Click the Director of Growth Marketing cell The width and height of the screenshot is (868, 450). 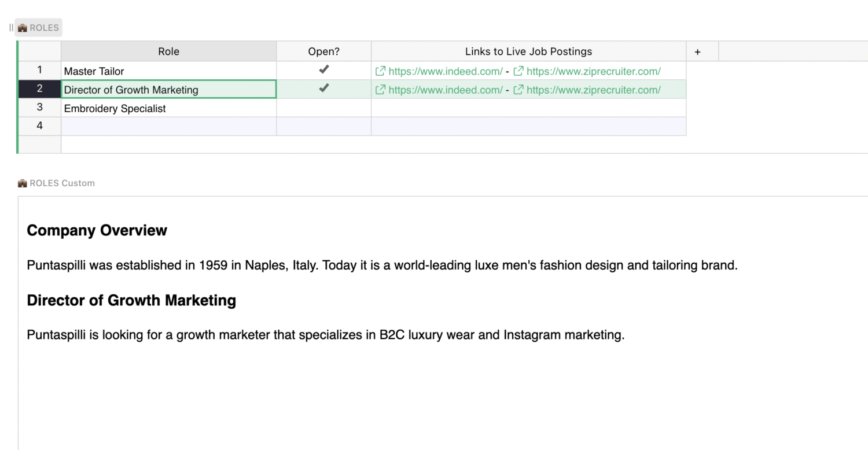coord(168,90)
